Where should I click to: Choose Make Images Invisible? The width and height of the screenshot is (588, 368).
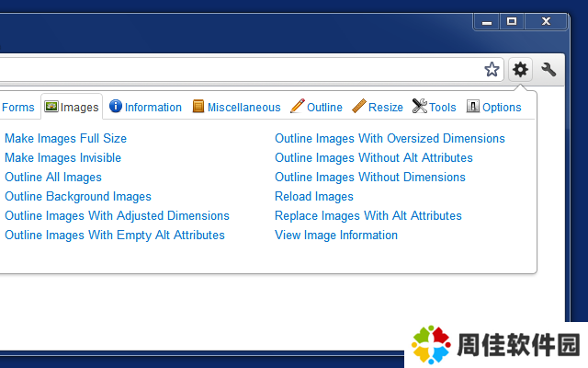pos(62,158)
